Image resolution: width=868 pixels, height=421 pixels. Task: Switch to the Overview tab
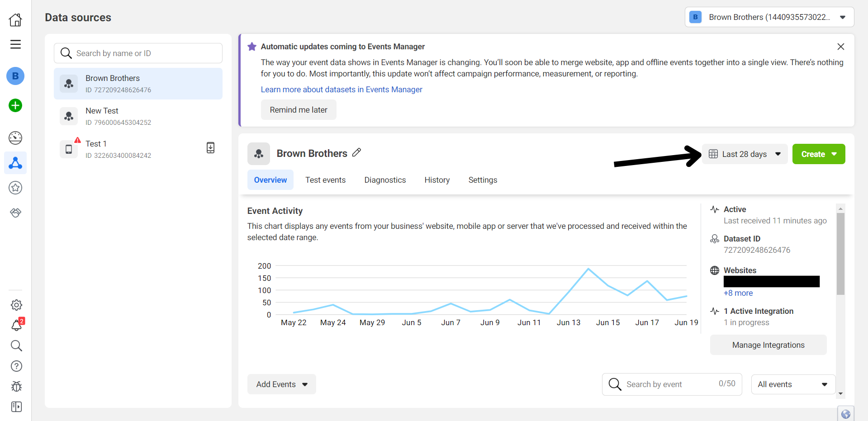click(x=270, y=180)
